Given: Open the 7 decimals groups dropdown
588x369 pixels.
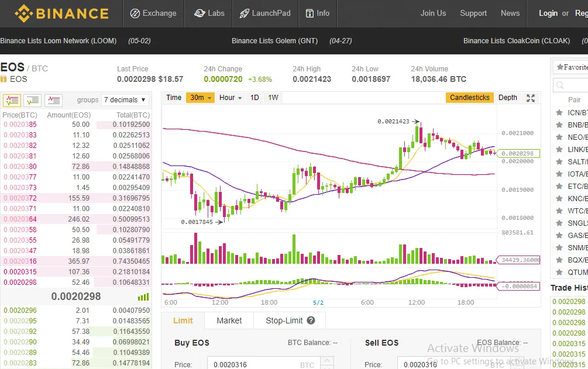Looking at the screenshot, I should pos(125,100).
